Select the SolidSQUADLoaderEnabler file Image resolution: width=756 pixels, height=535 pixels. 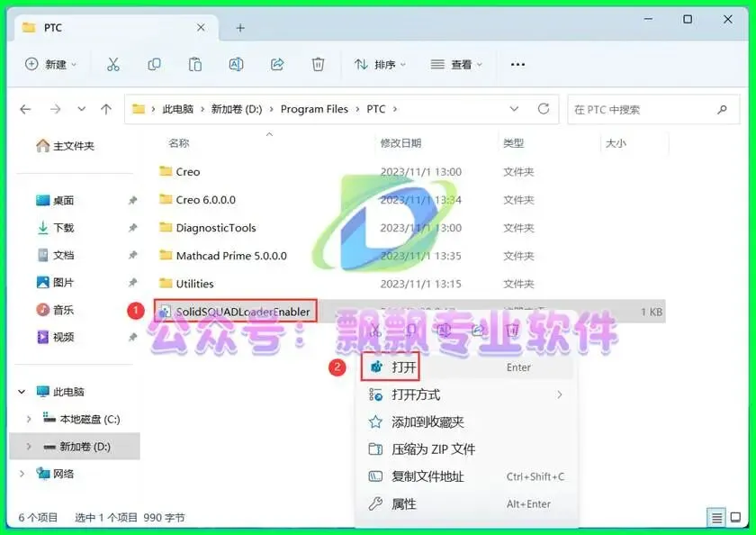point(236,312)
